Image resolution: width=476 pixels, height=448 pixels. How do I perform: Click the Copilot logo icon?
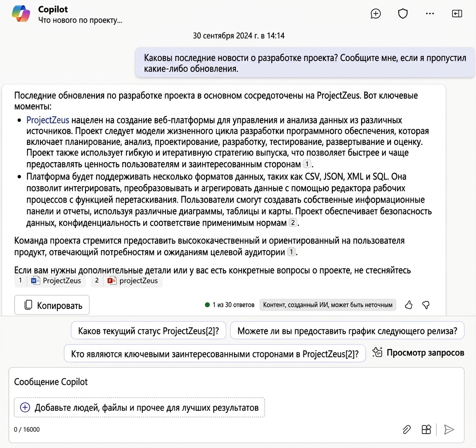(x=21, y=14)
